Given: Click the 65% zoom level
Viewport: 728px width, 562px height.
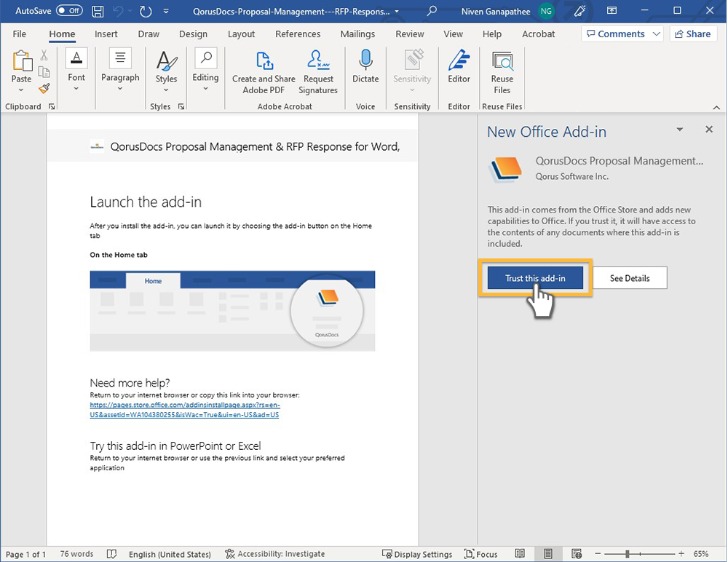Looking at the screenshot, I should pos(700,554).
